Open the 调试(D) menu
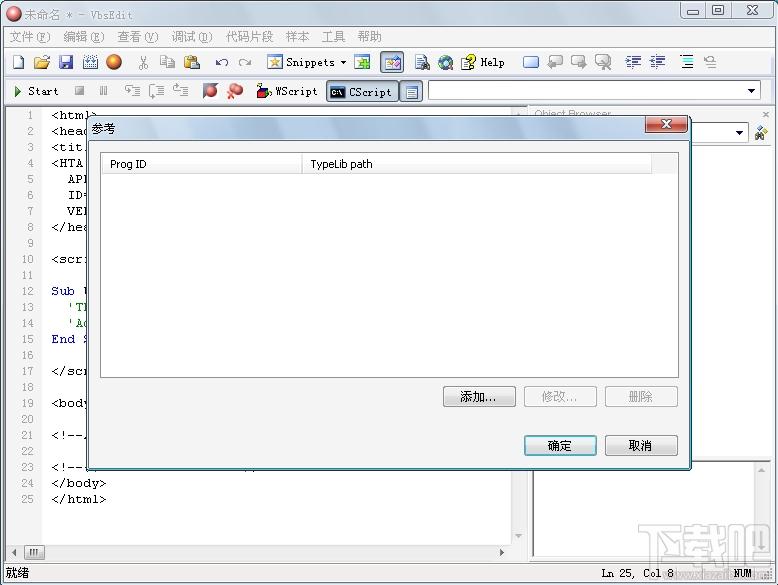Screen dimensions: 778x585 tap(192, 37)
